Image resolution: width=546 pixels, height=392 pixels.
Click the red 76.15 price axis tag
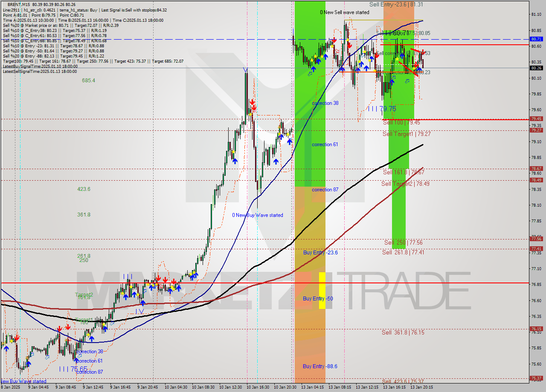point(536,329)
